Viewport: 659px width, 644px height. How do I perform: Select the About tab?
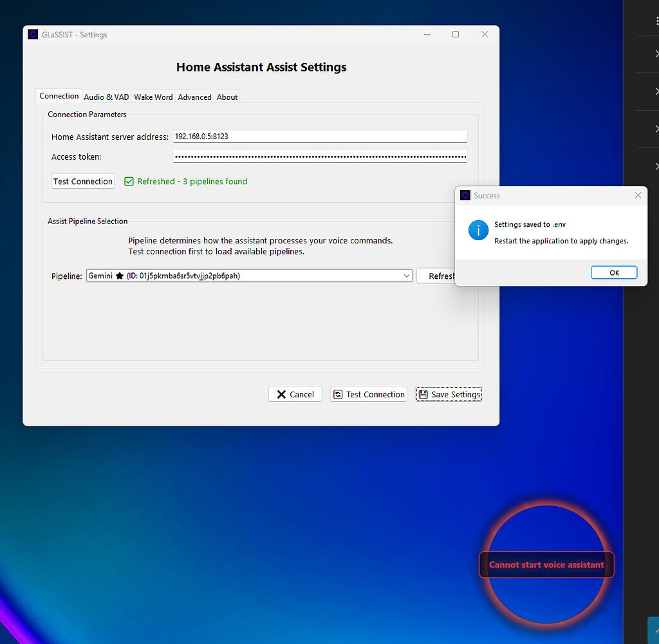click(227, 97)
